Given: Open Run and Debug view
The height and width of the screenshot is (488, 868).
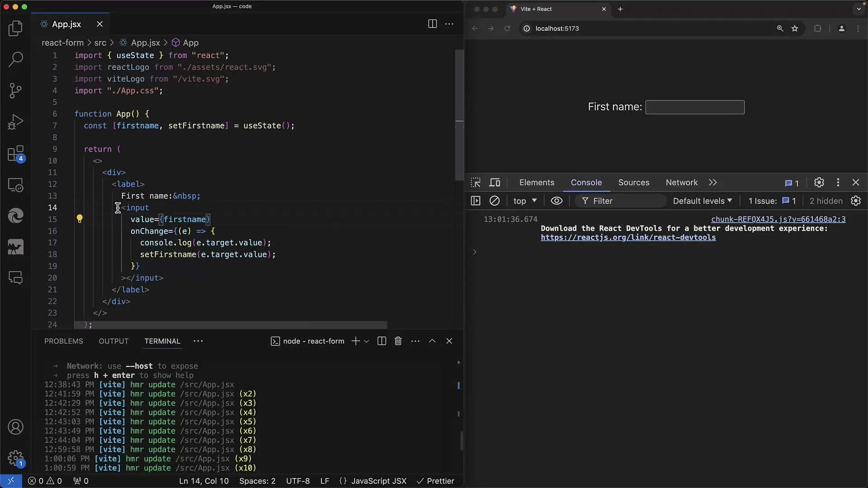Looking at the screenshot, I should tap(15, 122).
